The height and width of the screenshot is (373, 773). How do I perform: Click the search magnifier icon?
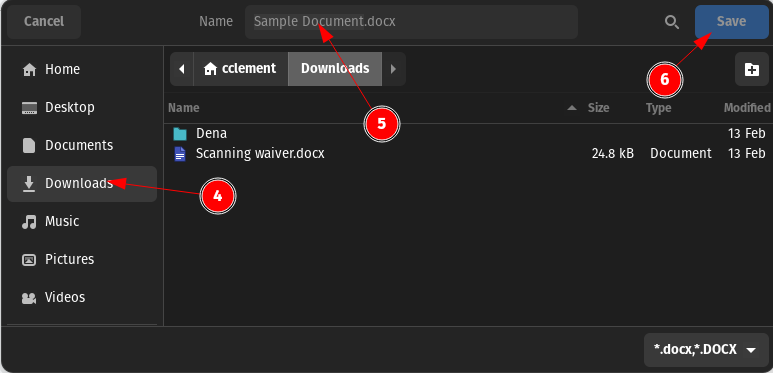point(672,22)
